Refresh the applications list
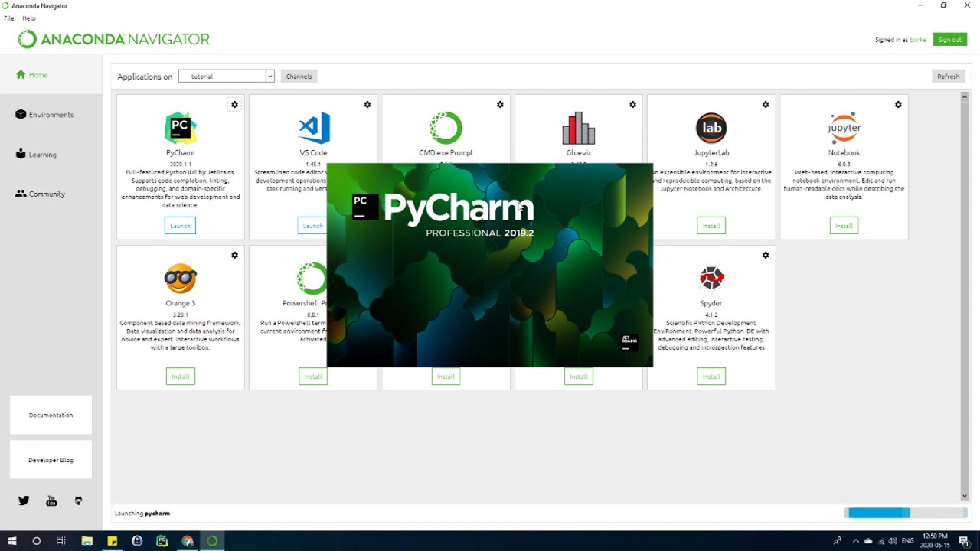Screen dimensions: 980x551 [948, 77]
